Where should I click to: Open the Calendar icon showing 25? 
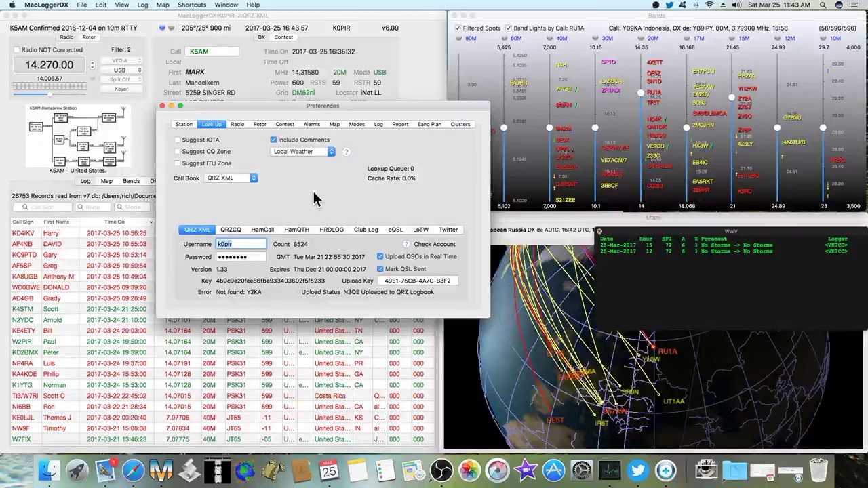[330, 470]
